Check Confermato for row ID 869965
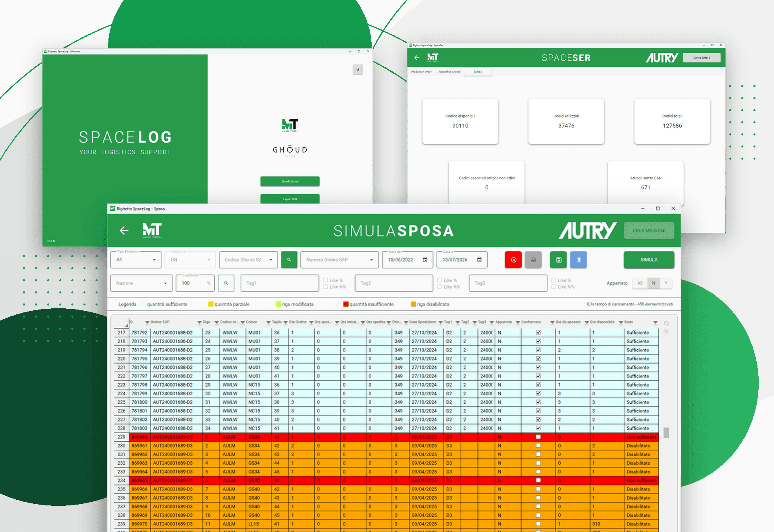Screen dimensions: 774x532 [x=538, y=480]
